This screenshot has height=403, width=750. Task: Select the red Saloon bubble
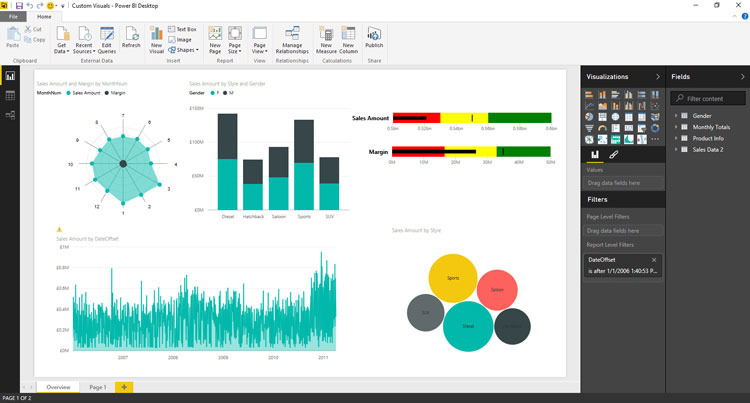click(497, 290)
